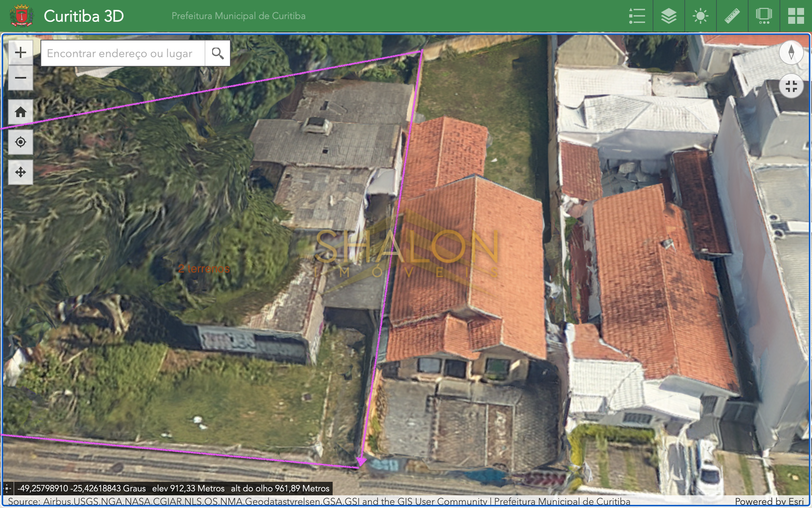Click the Powered by Esri link
The height and width of the screenshot is (508, 812).
pyautogui.click(x=769, y=501)
